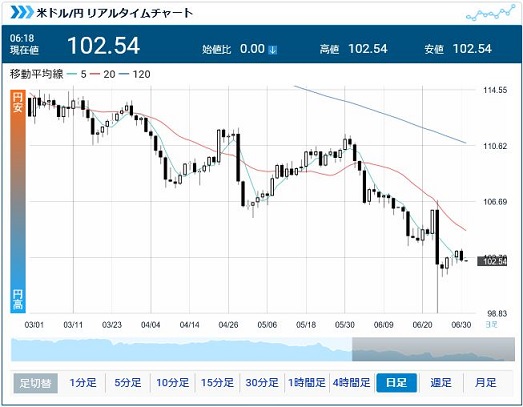Choose the 4時間足 interval
This screenshot has height=407, width=523.
click(352, 383)
